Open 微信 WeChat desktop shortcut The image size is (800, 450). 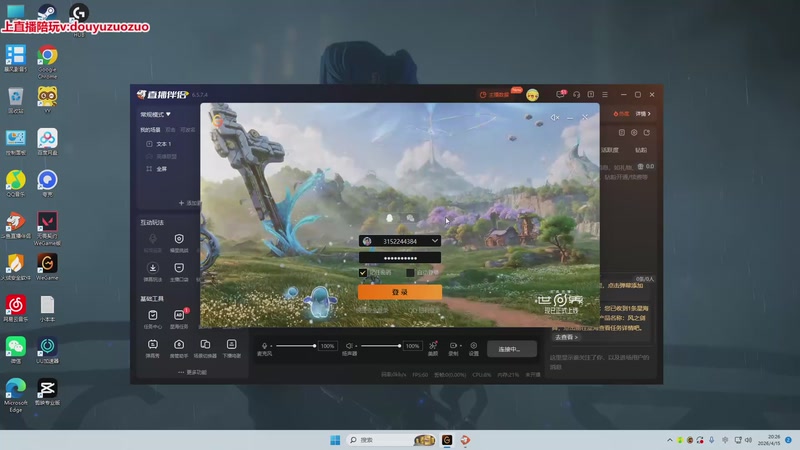tap(15, 349)
